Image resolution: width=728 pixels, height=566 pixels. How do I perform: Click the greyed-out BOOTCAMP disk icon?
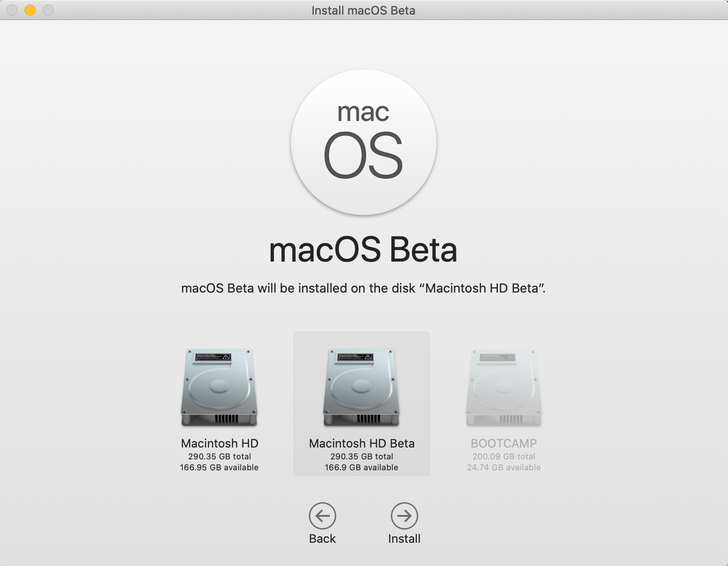(x=503, y=388)
